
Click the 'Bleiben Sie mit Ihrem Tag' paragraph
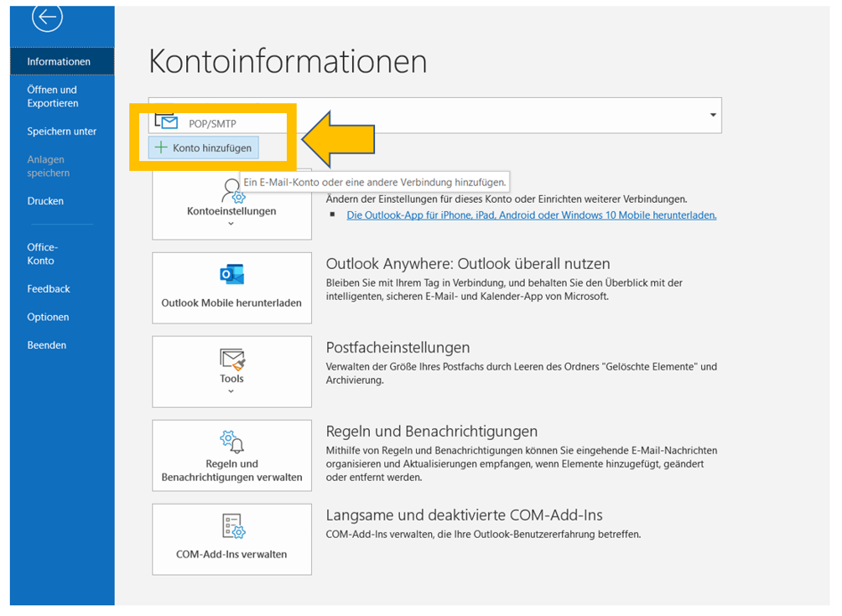(504, 290)
